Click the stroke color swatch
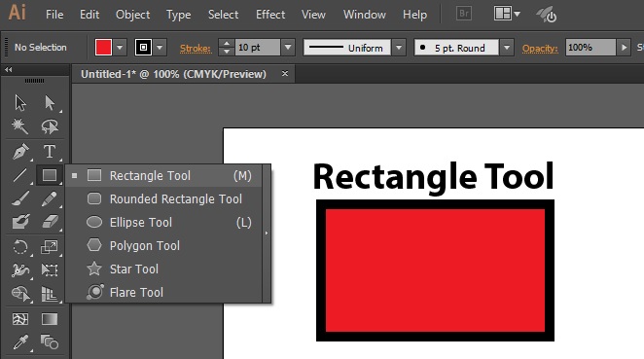 pos(143,48)
